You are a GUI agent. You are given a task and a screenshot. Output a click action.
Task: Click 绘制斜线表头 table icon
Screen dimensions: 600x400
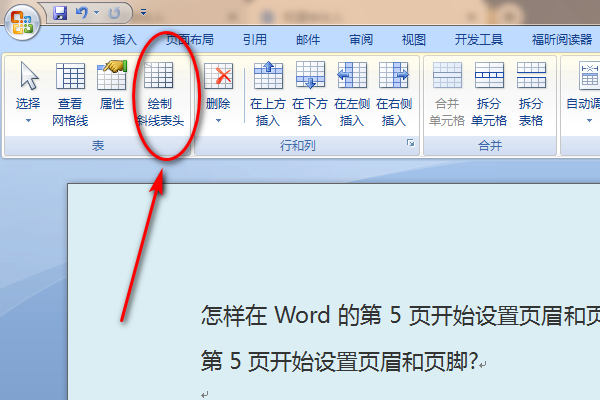159,75
